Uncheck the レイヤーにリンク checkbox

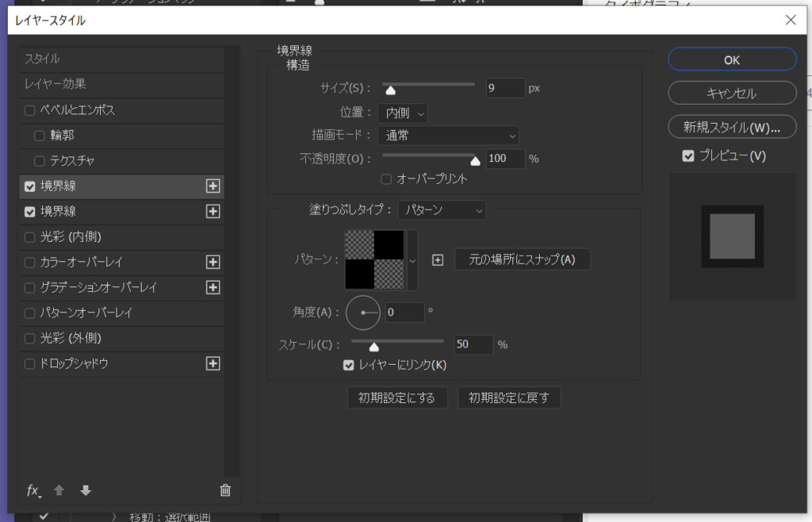[x=348, y=365]
